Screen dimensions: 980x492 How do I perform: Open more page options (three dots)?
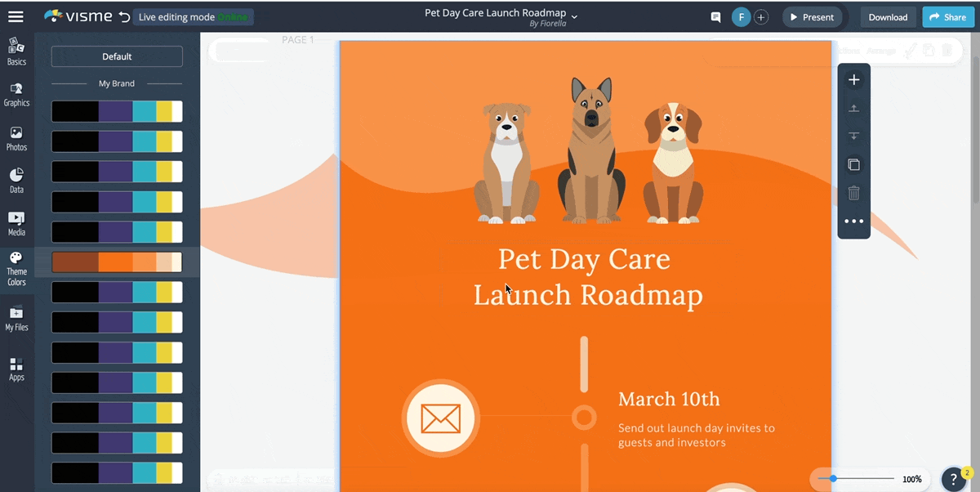tap(853, 221)
